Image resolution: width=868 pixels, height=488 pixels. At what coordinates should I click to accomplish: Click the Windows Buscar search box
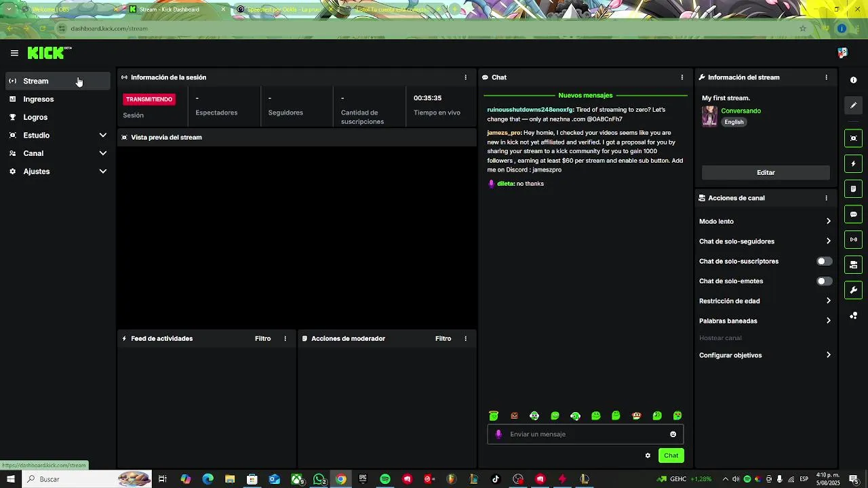click(x=87, y=479)
